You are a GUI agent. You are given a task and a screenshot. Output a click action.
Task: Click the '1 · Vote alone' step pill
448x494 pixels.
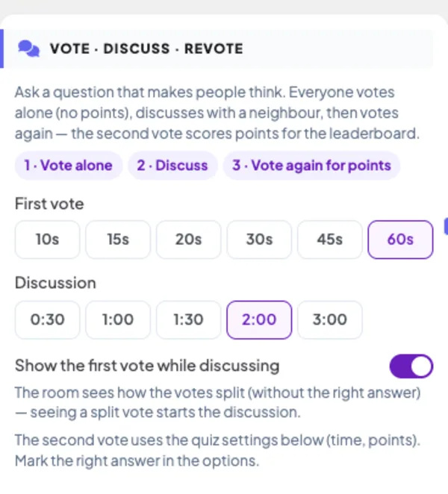pos(69,166)
